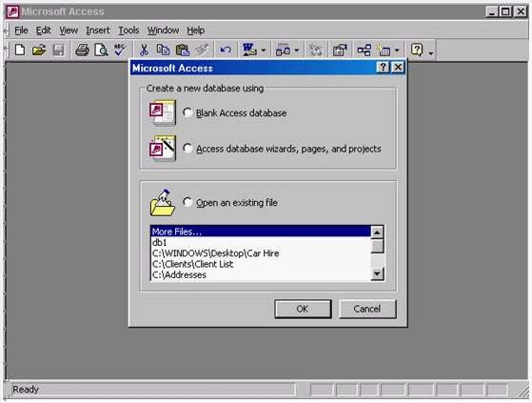Image resolution: width=532 pixels, height=403 pixels.
Task: Open Print Preview from the toolbar
Action: point(101,50)
